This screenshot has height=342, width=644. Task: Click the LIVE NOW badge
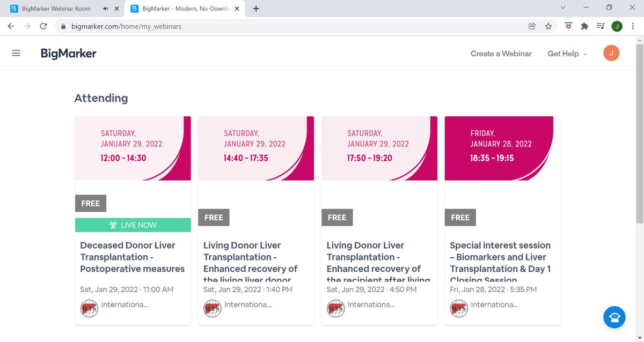point(133,225)
